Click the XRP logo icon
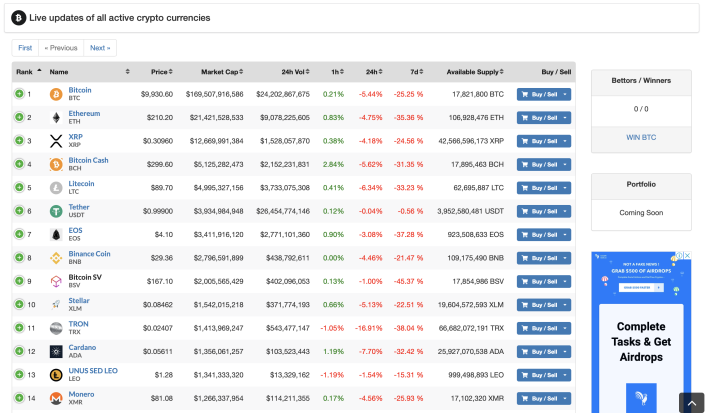The height and width of the screenshot is (413, 710). [x=56, y=141]
